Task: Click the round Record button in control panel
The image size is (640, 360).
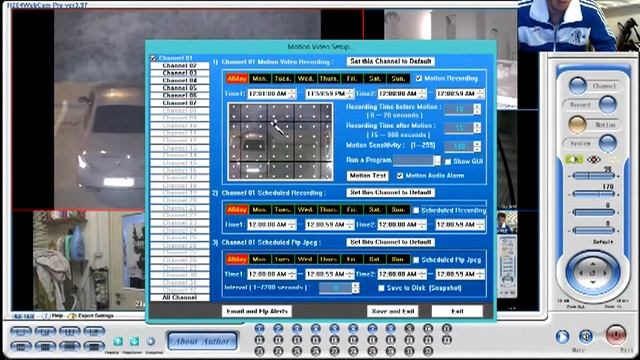Action: pyautogui.click(x=608, y=104)
